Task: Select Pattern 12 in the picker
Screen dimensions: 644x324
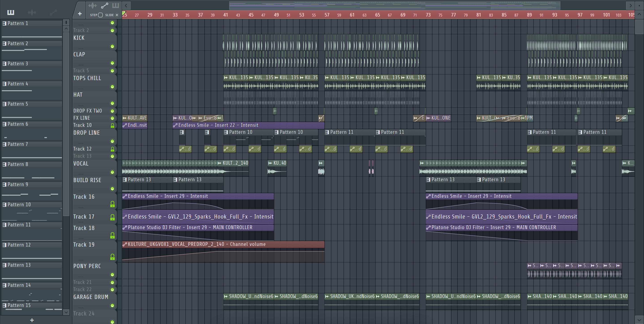Action: [32, 245]
